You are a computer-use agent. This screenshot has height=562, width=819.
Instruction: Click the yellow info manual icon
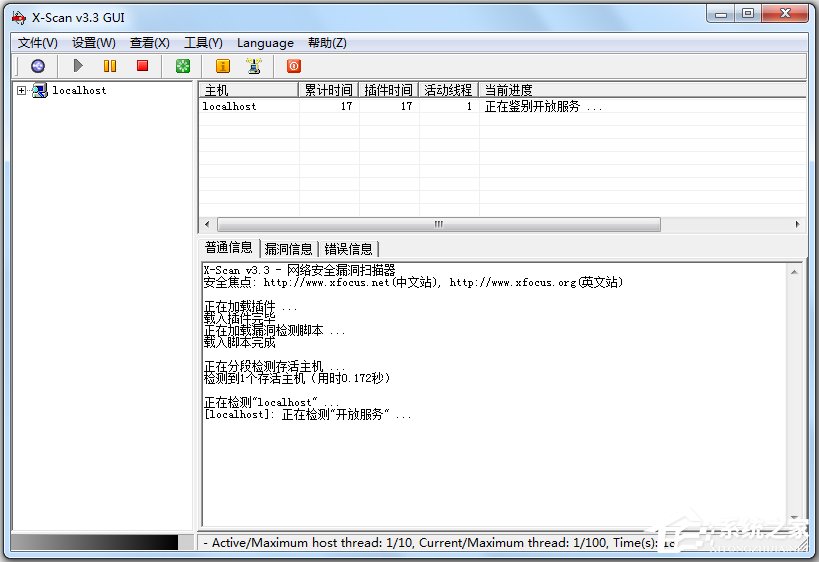[x=223, y=66]
